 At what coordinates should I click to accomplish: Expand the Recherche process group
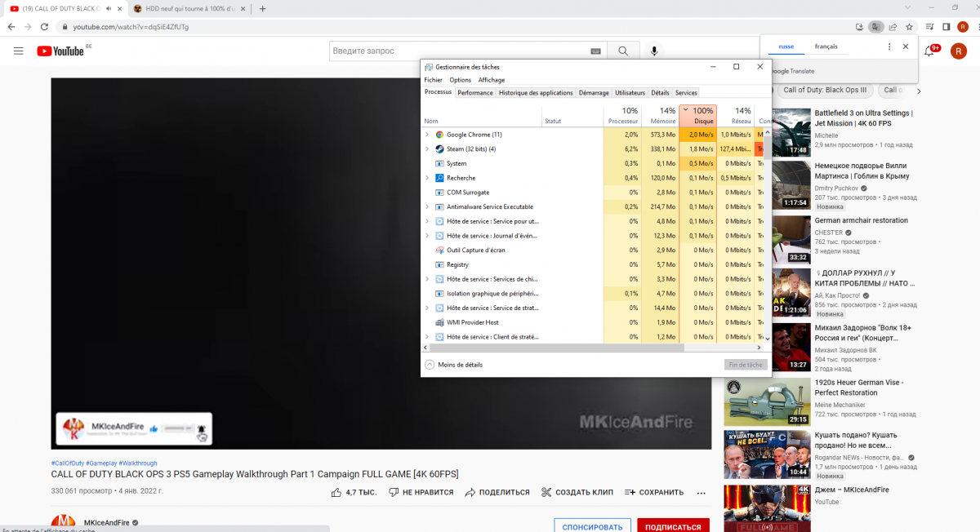427,178
